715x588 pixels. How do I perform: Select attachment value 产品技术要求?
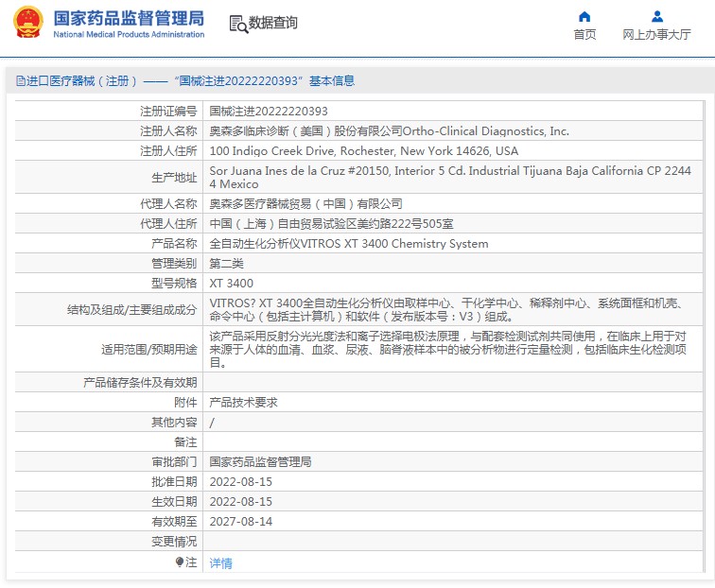pyautogui.click(x=243, y=403)
